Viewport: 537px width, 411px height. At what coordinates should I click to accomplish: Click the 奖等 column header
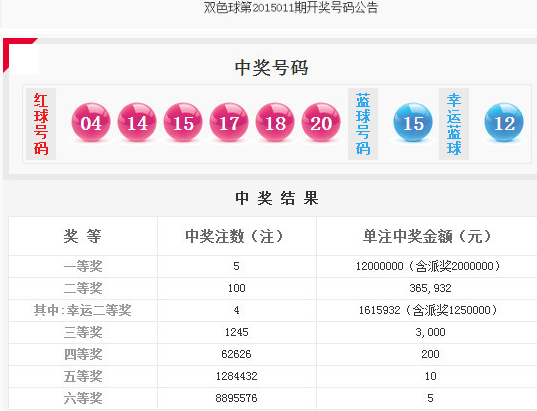coord(83,236)
